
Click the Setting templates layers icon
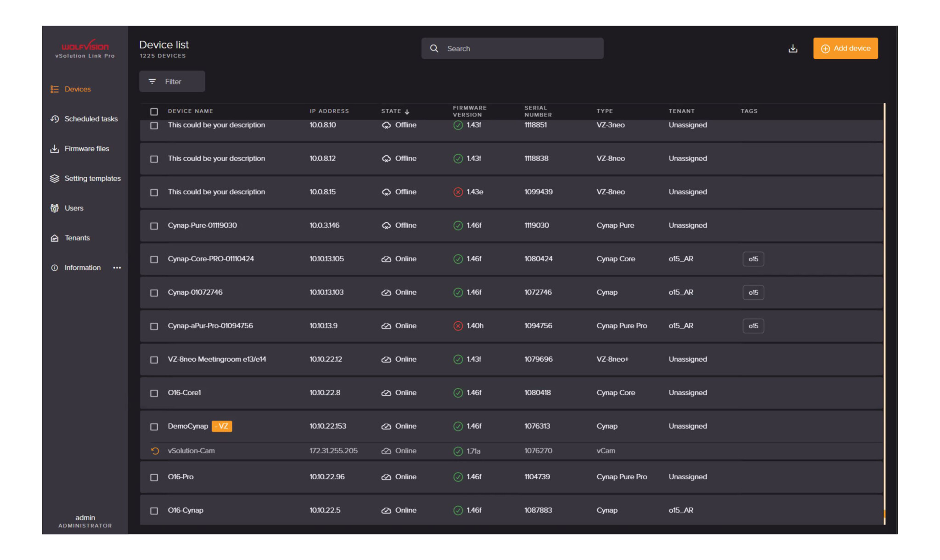pyautogui.click(x=55, y=178)
